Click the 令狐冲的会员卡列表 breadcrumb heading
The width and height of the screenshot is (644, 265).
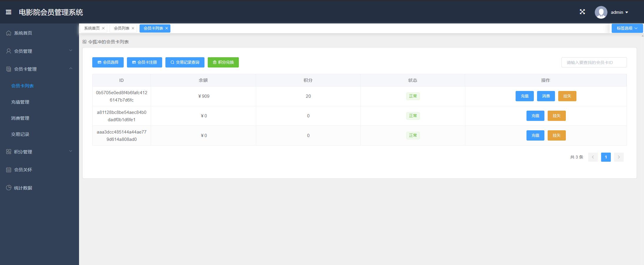point(108,42)
